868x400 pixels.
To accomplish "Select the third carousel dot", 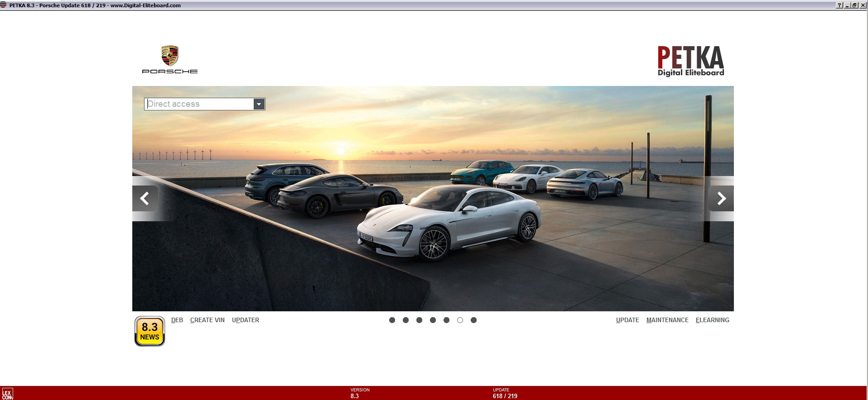I will pyautogui.click(x=420, y=320).
